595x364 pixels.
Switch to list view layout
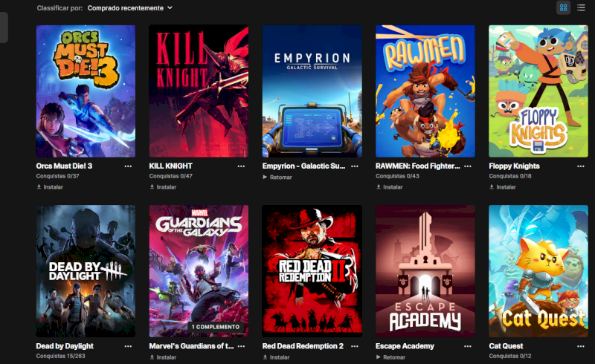point(581,7)
